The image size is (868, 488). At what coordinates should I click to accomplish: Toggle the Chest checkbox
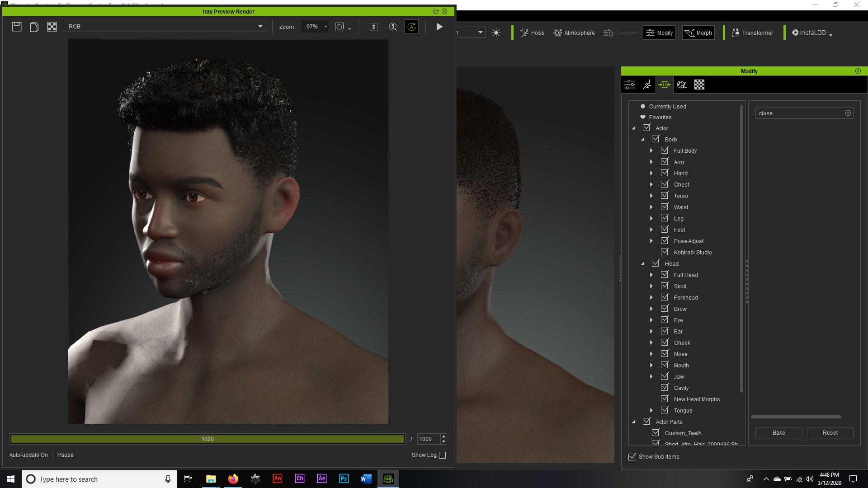pyautogui.click(x=665, y=184)
